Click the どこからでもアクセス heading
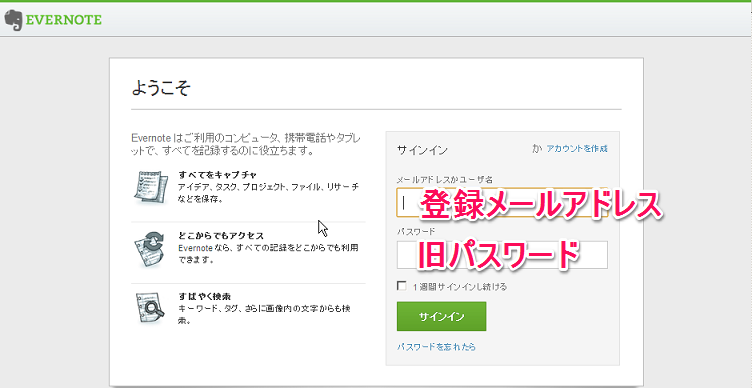Viewport: 752px width, 388px height. (x=221, y=235)
